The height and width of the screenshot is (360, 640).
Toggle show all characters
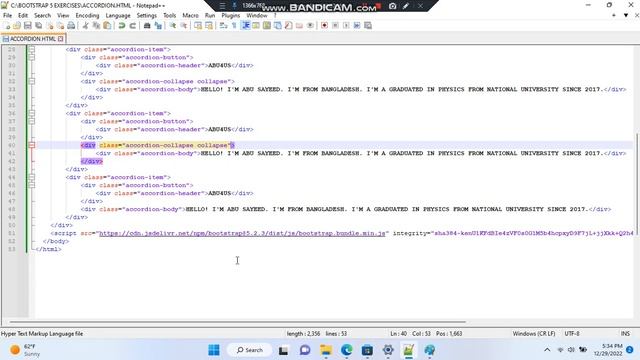[x=234, y=26]
